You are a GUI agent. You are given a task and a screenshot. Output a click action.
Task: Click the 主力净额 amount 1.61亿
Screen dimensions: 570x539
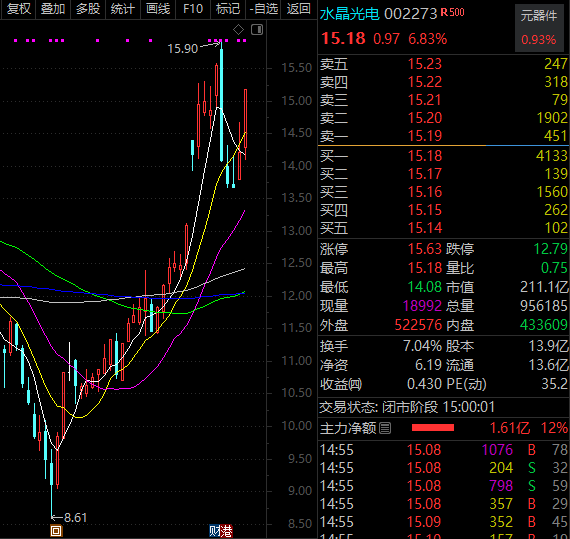point(510,428)
